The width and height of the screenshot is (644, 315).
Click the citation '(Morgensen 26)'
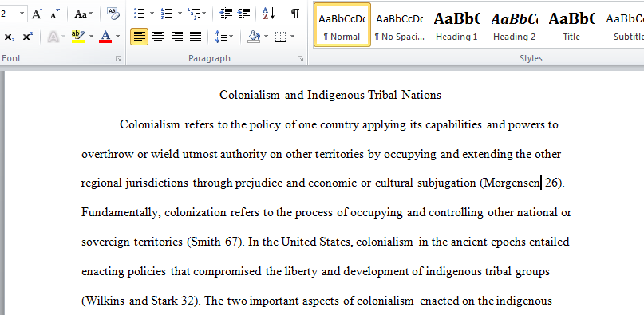click(522, 183)
